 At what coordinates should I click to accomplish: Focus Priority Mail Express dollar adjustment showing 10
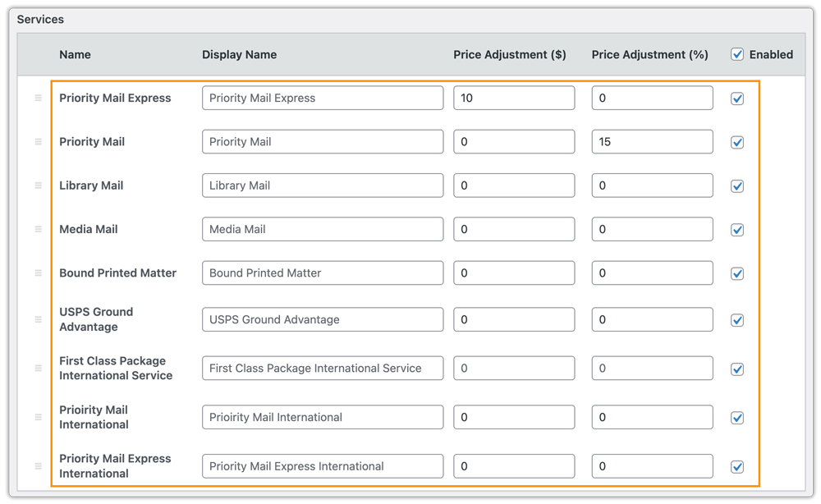click(x=514, y=98)
